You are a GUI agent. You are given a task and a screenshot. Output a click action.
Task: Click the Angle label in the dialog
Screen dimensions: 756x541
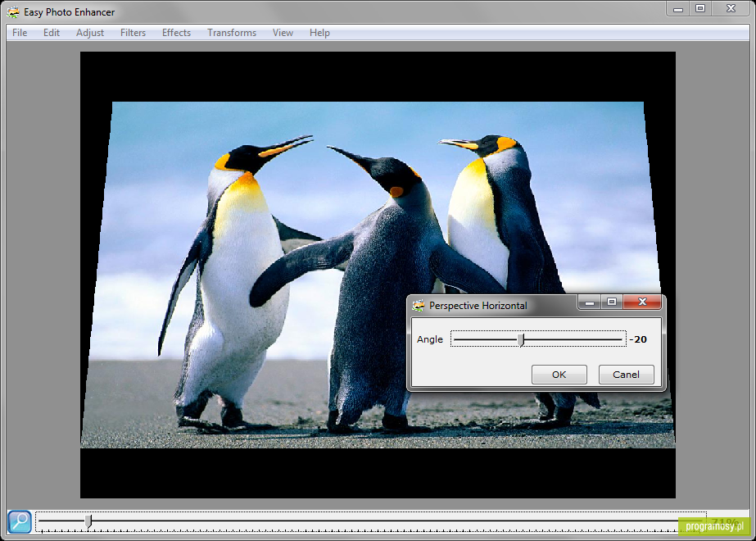coord(429,339)
